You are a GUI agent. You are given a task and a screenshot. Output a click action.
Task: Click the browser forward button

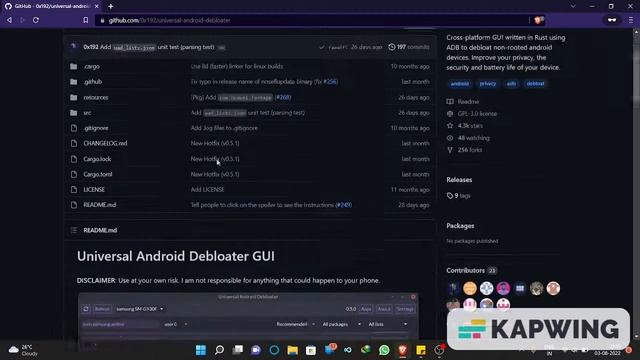point(22,20)
